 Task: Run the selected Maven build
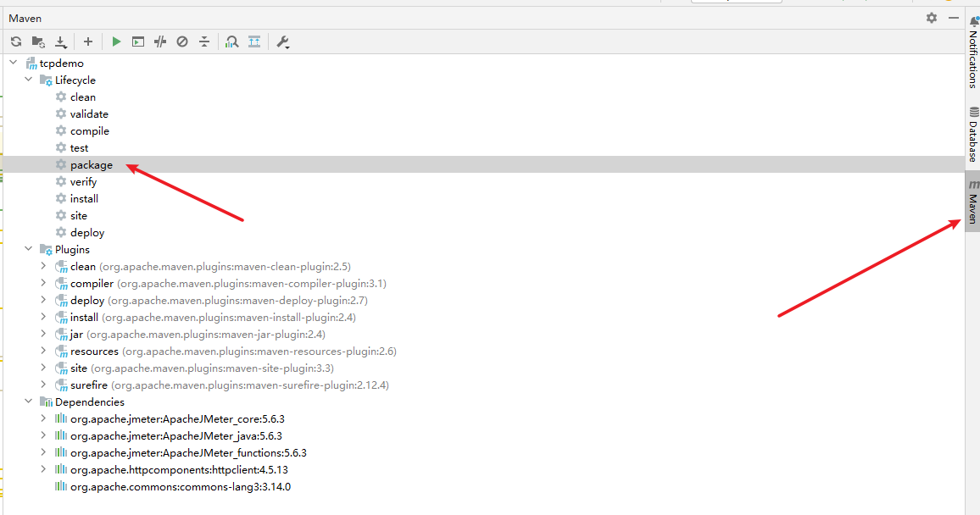[x=116, y=42]
